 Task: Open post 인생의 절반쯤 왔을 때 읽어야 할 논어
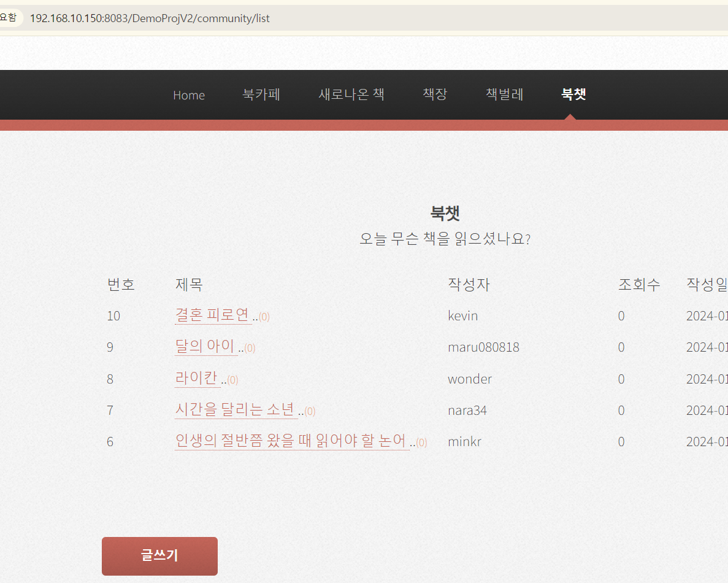tap(292, 441)
